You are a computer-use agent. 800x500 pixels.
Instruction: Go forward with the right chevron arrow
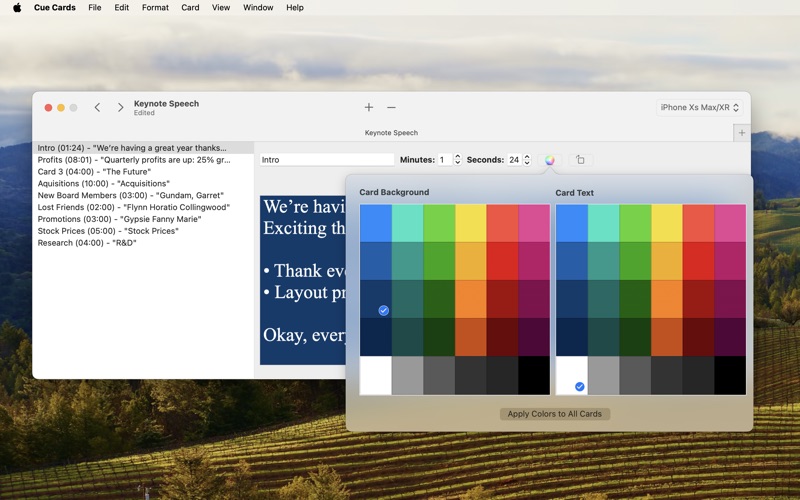120,108
